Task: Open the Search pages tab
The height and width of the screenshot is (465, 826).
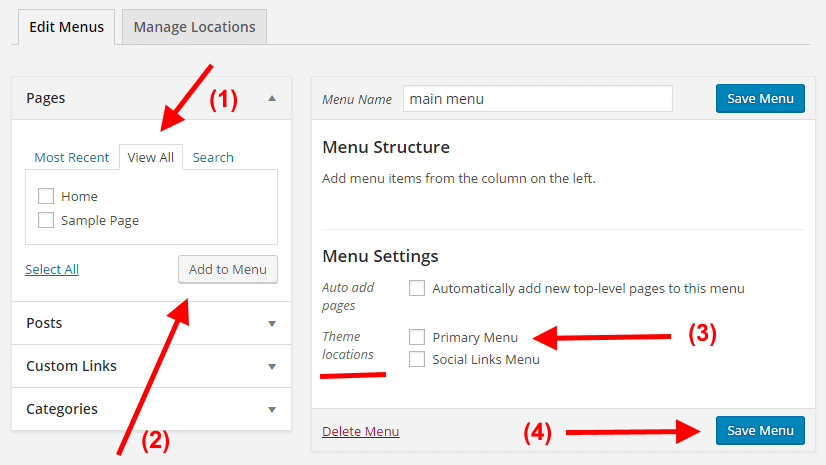Action: point(213,157)
